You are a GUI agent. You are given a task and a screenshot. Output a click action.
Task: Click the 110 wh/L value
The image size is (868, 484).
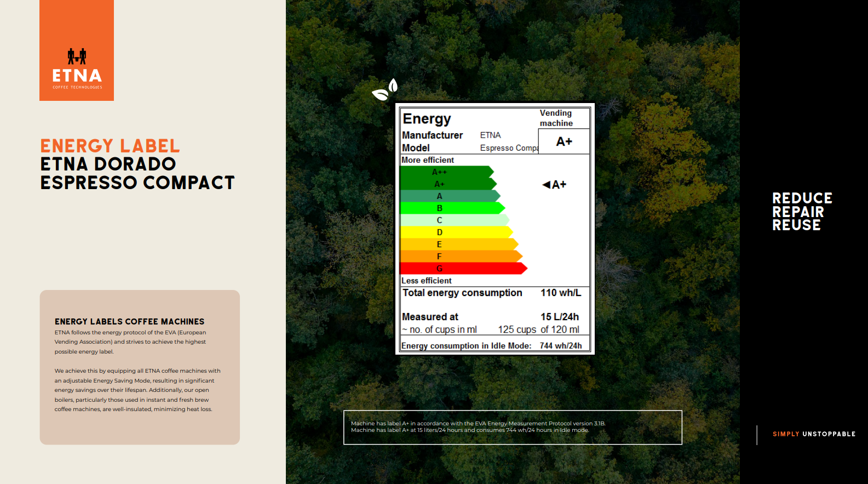click(561, 293)
